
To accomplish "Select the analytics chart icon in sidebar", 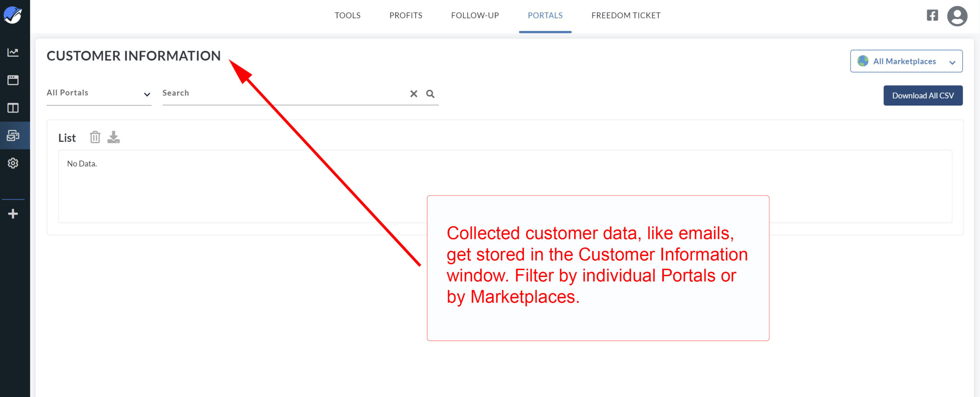I will pos(13,53).
